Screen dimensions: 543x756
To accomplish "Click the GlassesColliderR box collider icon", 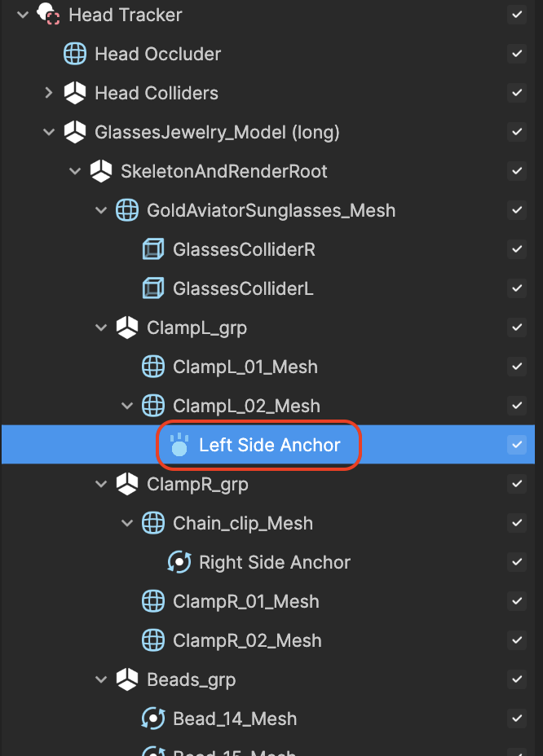I will tap(153, 249).
